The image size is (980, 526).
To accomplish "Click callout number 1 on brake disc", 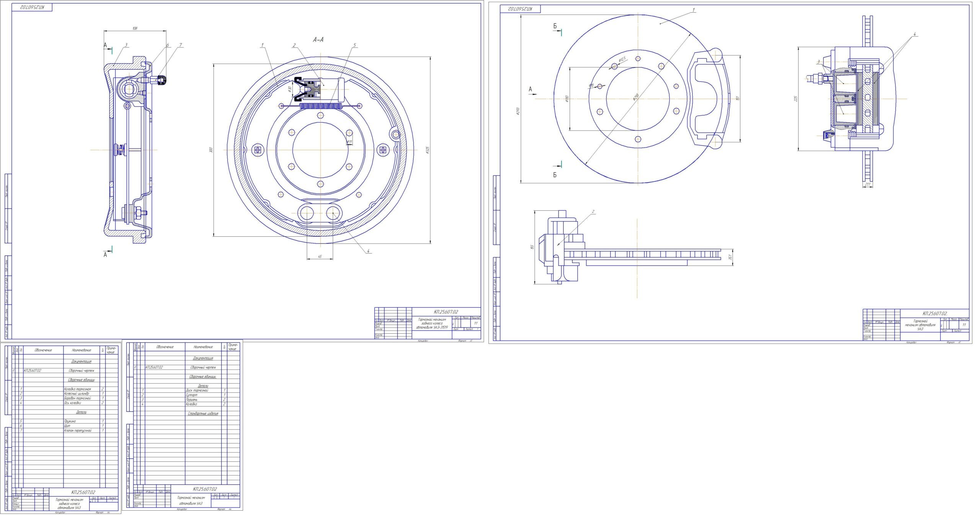I will (694, 10).
